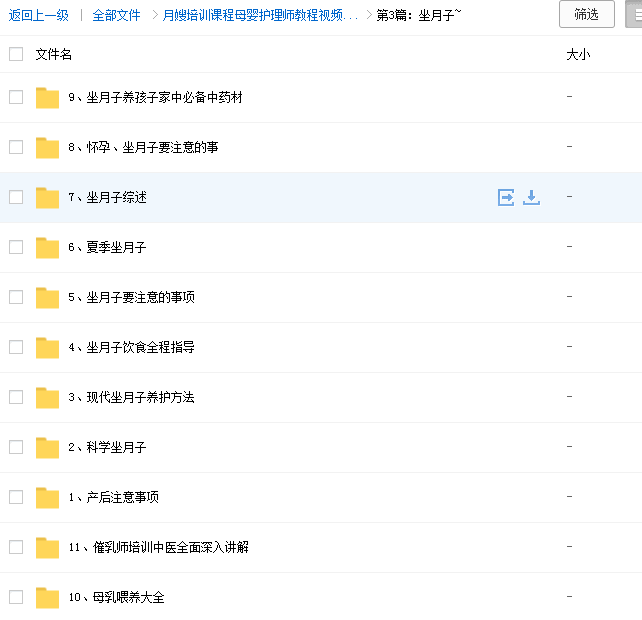The height and width of the screenshot is (620, 642).
Task: Open the folder icon for 9、坐月子养孩子家中必备中药材
Action: pyautogui.click(x=47, y=98)
